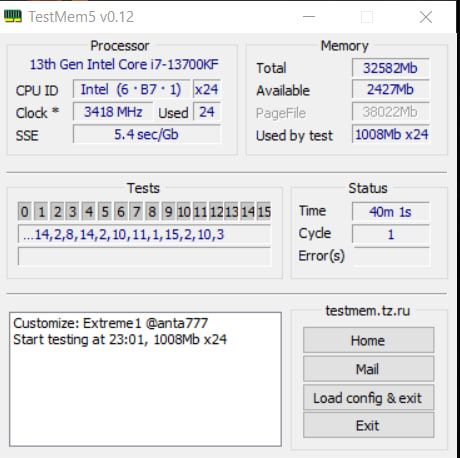The image size is (460, 458).
Task: Click the PageFile value 38022Mb
Action: [391, 112]
